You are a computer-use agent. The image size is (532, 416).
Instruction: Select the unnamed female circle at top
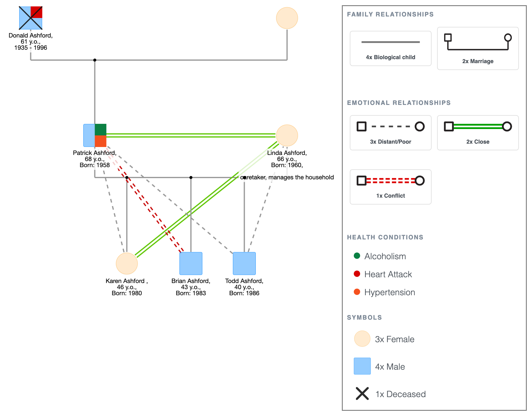[x=287, y=18]
